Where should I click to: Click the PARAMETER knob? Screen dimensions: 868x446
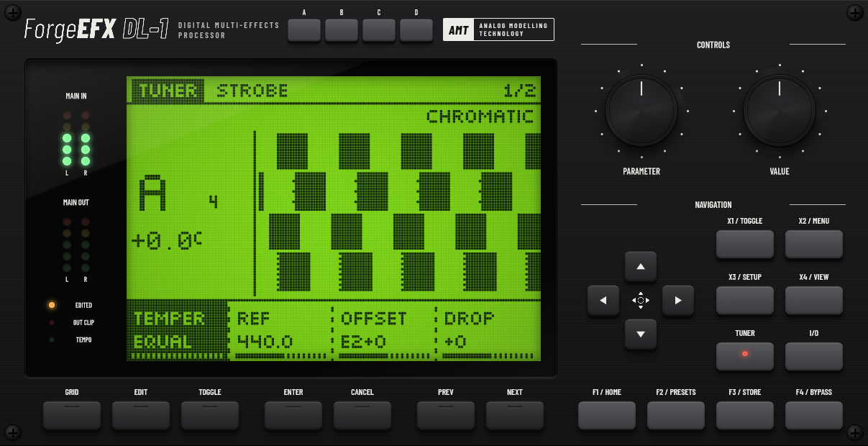641,111
